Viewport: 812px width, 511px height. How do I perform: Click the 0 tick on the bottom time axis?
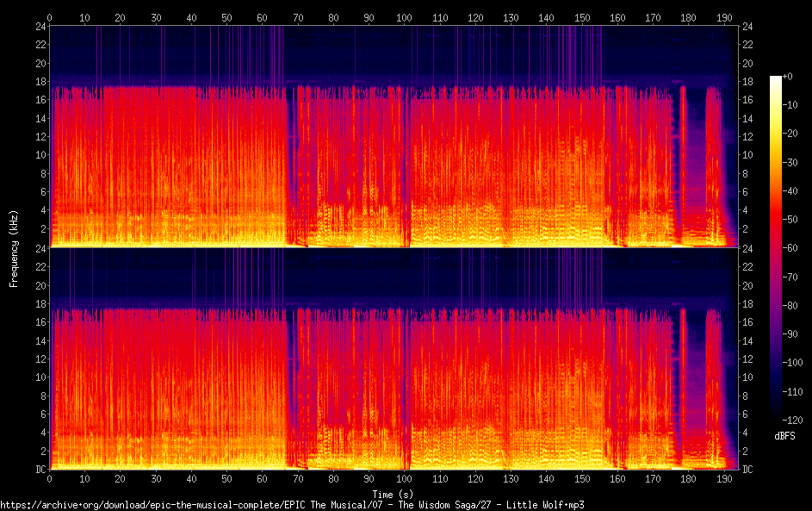(50, 478)
